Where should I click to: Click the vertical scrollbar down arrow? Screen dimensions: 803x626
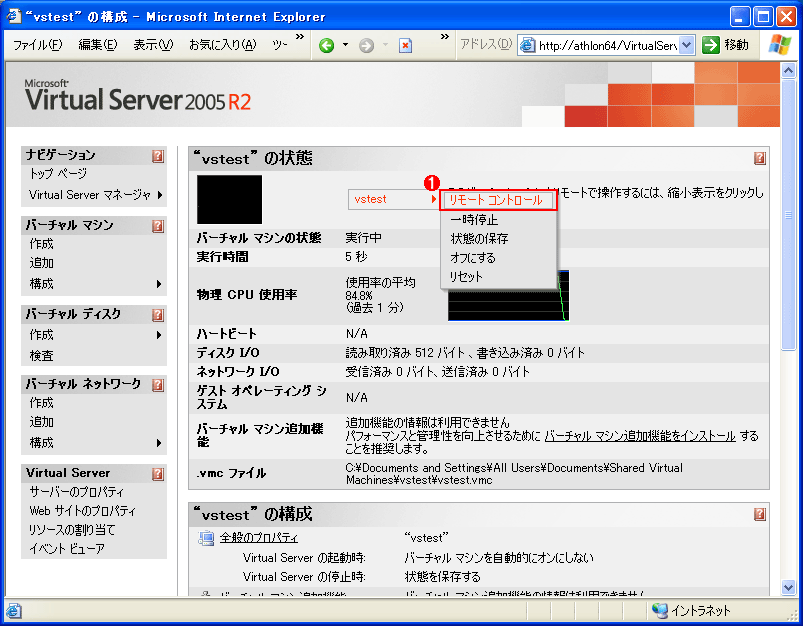(x=788, y=587)
